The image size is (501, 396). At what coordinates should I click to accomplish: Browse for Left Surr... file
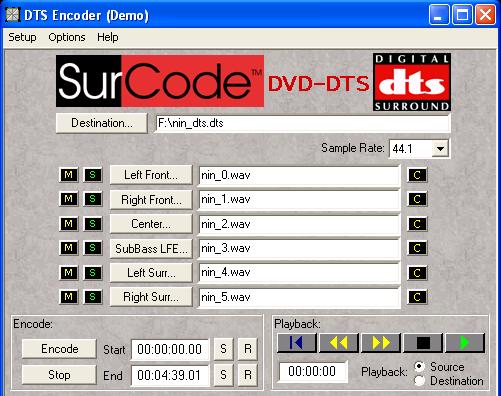click(151, 273)
